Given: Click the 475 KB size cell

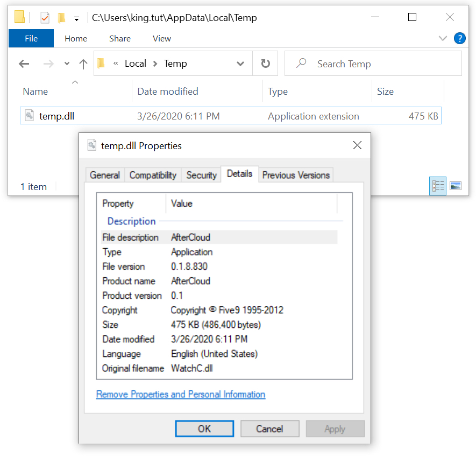Looking at the screenshot, I should [423, 116].
